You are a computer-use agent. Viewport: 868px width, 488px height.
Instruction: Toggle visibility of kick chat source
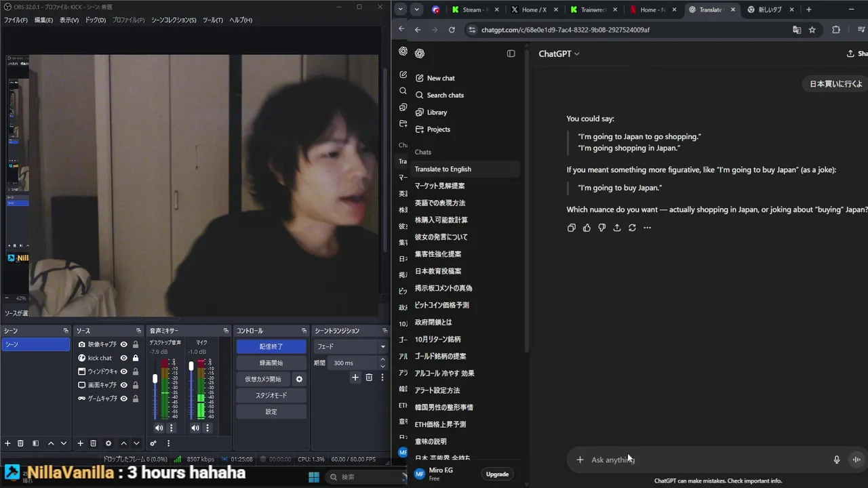[x=124, y=358]
